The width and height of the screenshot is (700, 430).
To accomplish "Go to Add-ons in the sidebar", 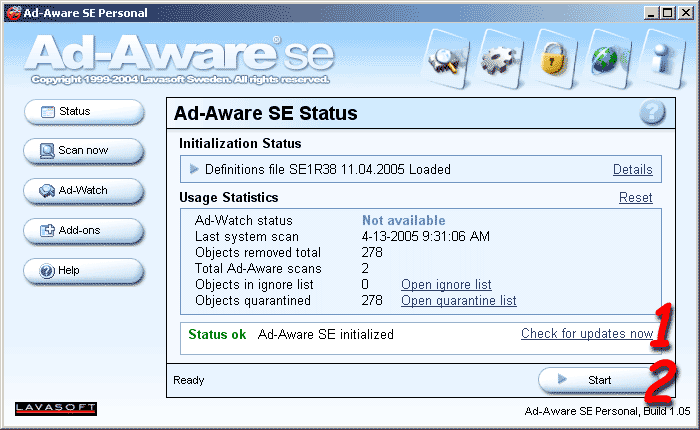I will pos(84,230).
